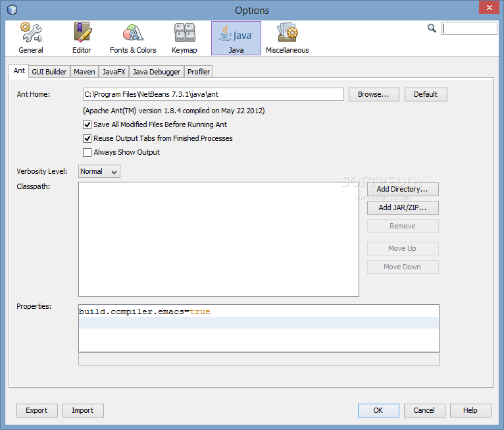Switch to the Java Debugger tab
Image resolution: width=504 pixels, height=430 pixels.
click(x=157, y=72)
